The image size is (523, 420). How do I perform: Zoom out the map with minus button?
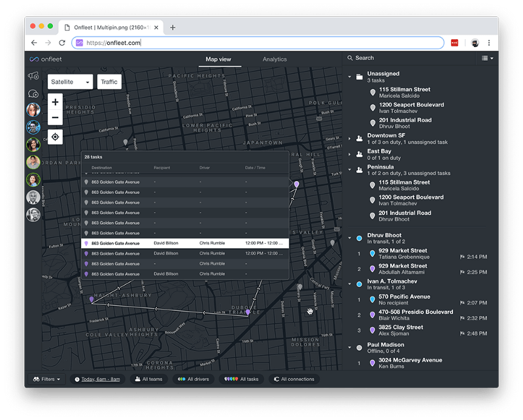[56, 118]
